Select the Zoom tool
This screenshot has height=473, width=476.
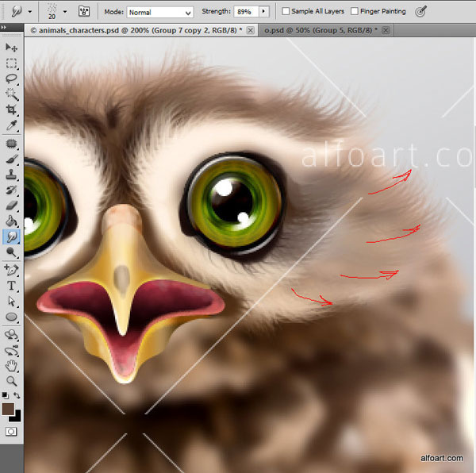pyautogui.click(x=12, y=381)
